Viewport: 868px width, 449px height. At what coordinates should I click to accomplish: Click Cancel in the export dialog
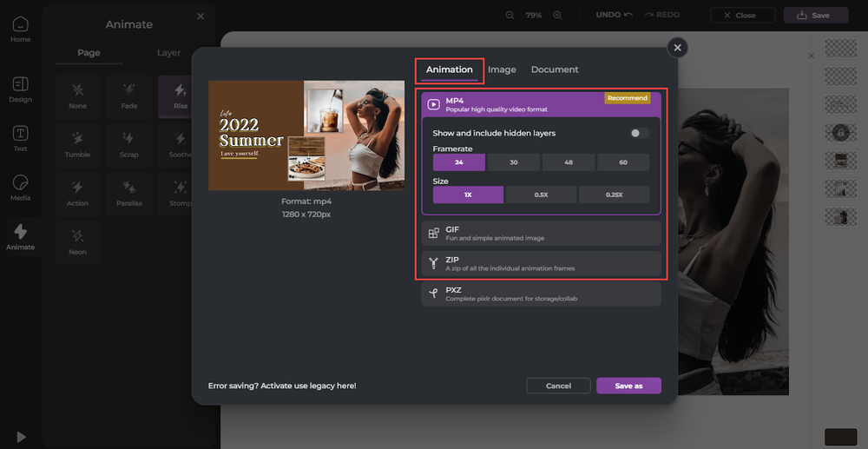pos(558,386)
